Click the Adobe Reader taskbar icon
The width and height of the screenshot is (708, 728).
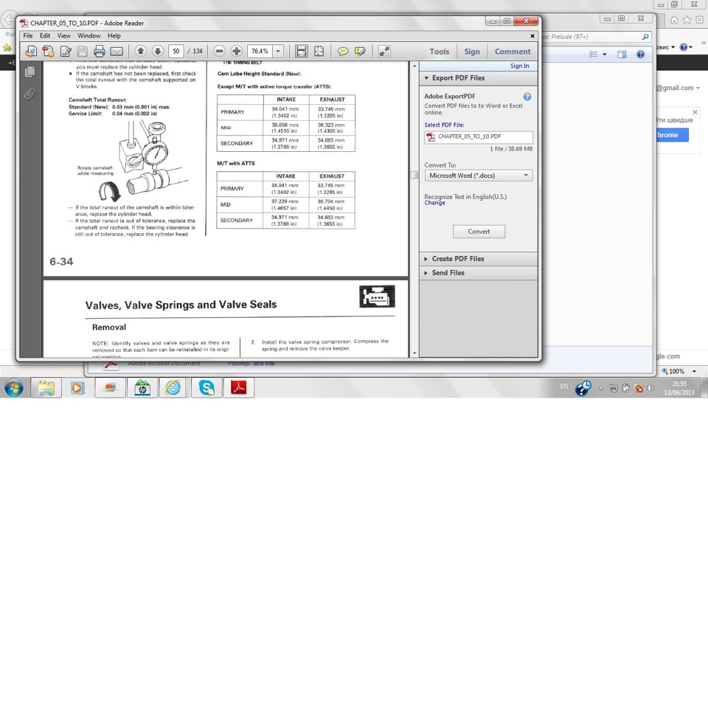coord(239,388)
